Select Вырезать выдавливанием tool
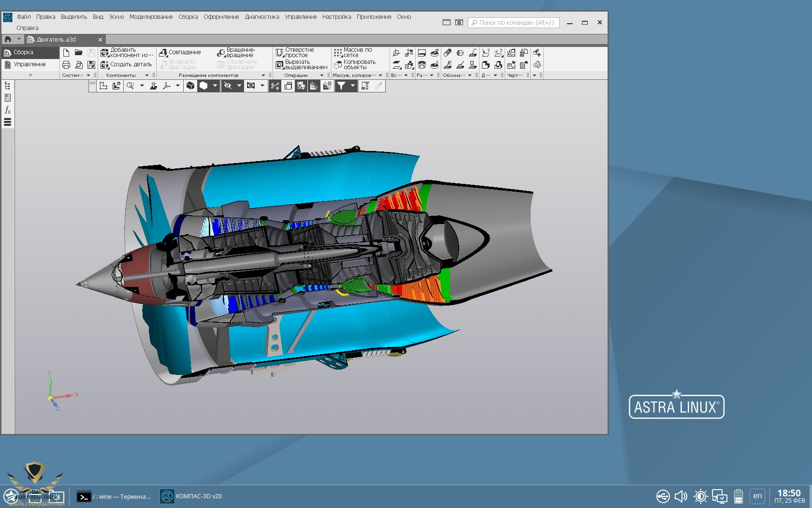The height and width of the screenshot is (508, 812). click(301, 64)
